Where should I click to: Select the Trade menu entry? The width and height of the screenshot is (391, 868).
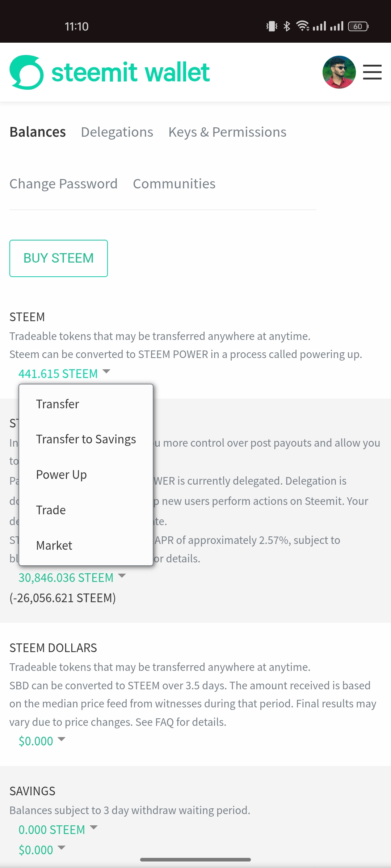[51, 510]
